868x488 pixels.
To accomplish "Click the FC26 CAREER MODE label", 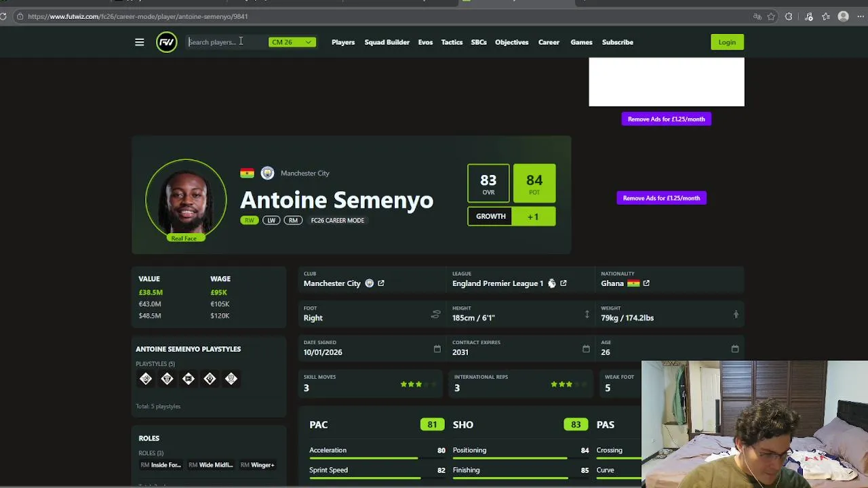I will click(x=337, y=220).
